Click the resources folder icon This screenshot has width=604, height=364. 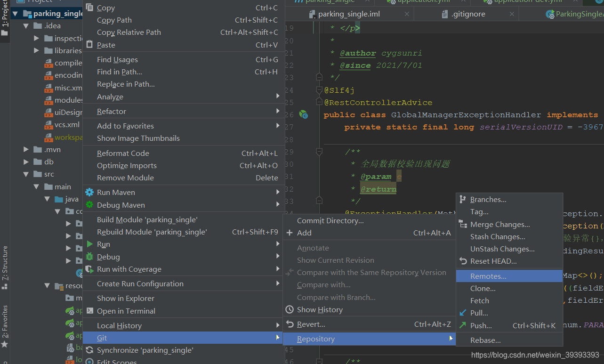click(x=59, y=286)
